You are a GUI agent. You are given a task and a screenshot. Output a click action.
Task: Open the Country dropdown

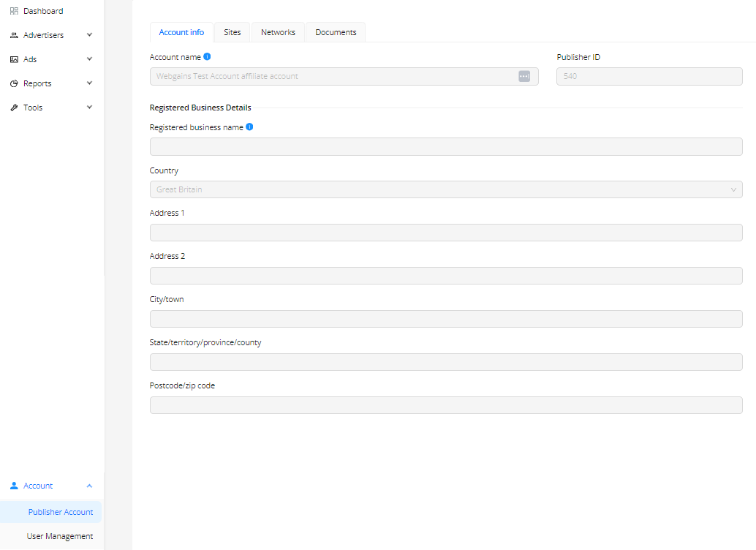pyautogui.click(x=445, y=189)
